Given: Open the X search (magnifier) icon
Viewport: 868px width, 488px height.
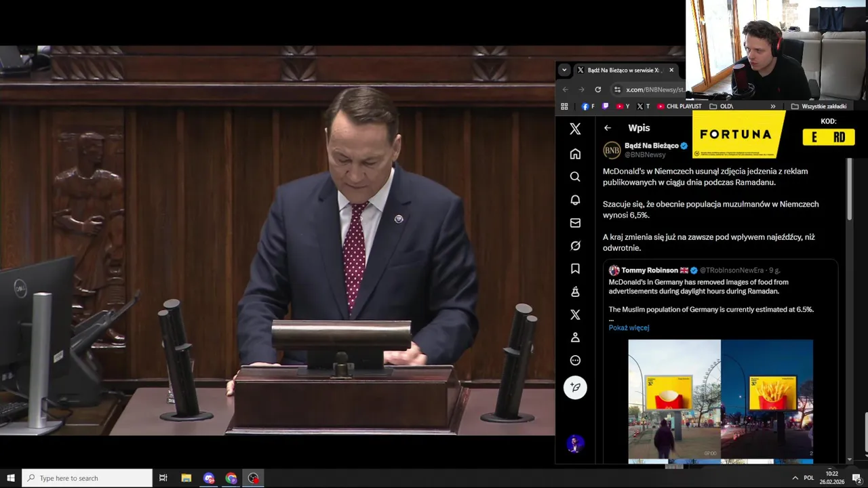Looking at the screenshot, I should 575,177.
